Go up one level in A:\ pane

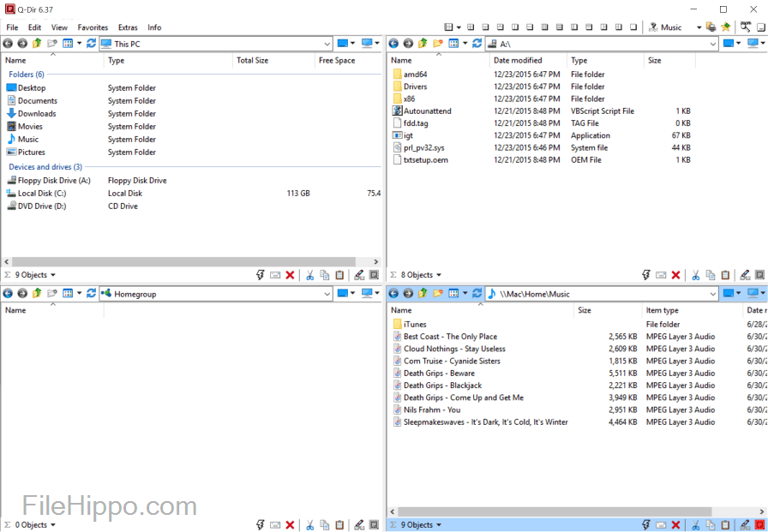[423, 44]
